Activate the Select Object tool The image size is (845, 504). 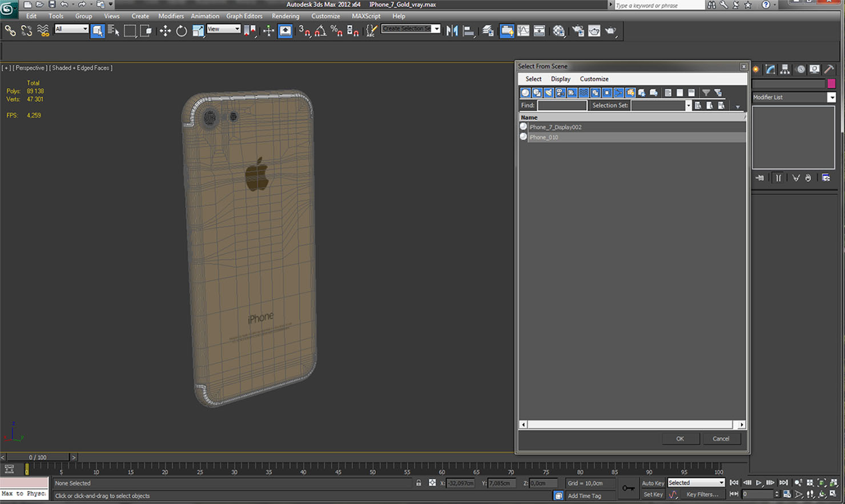(x=98, y=31)
